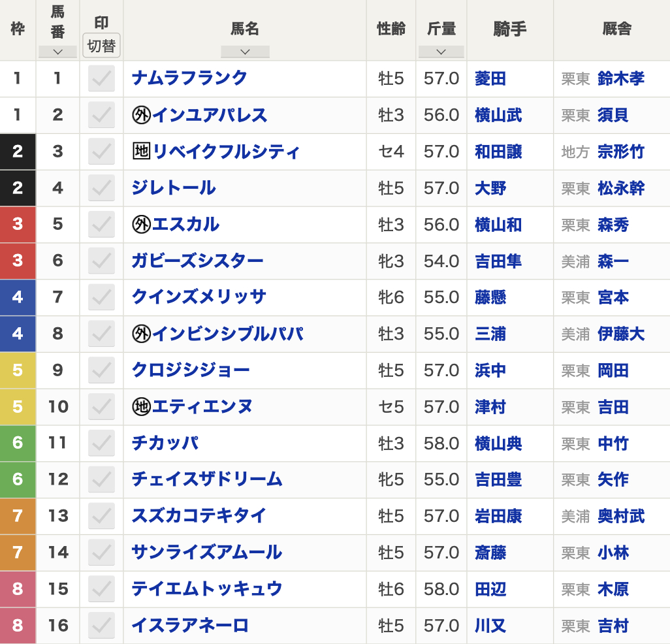Open jockey 横山和 profile link
This screenshot has width=670, height=644.
[498, 225]
